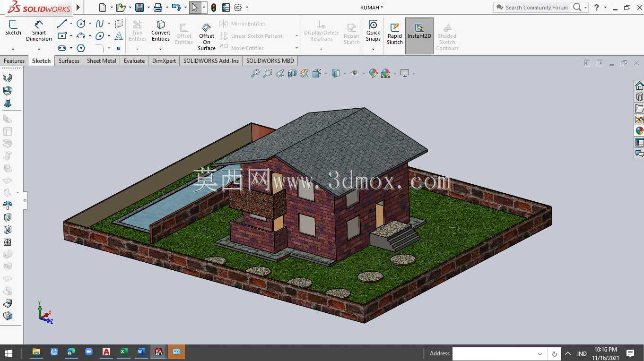Click the Save icon
This screenshot has height=361, width=644.
tap(139, 8)
